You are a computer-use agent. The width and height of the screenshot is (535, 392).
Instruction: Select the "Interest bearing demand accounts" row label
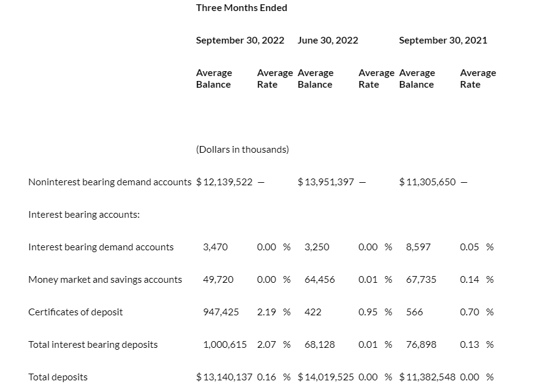(x=101, y=247)
